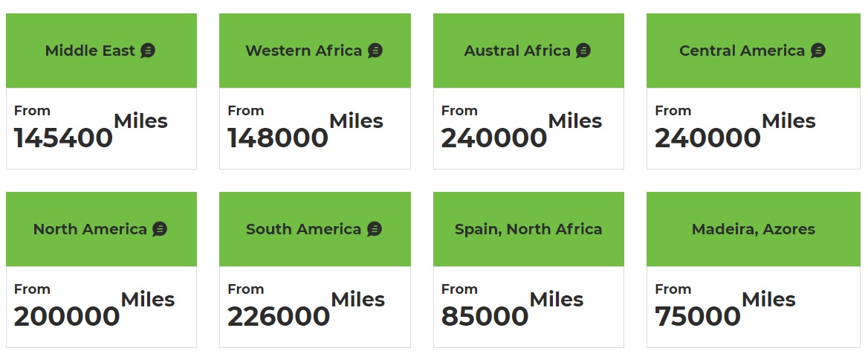Image resolution: width=868 pixels, height=357 pixels.
Task: Open the Western Africa comment bubble icon
Action: click(x=375, y=51)
